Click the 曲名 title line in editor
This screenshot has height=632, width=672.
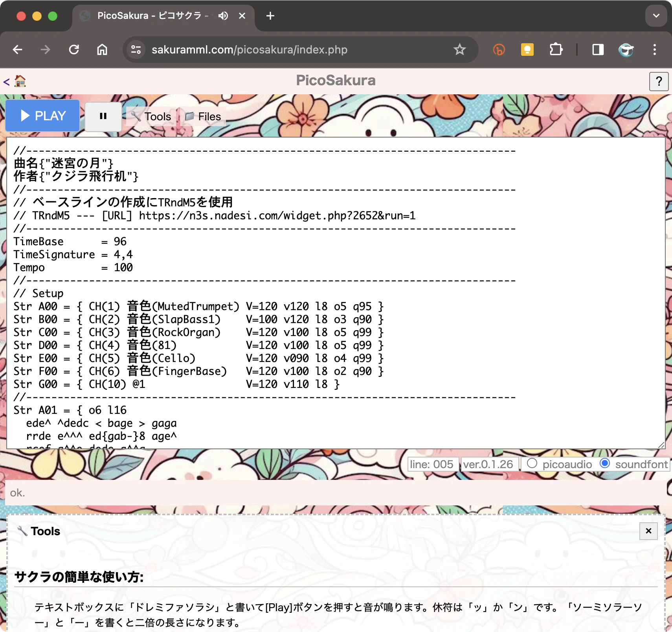coord(63,163)
